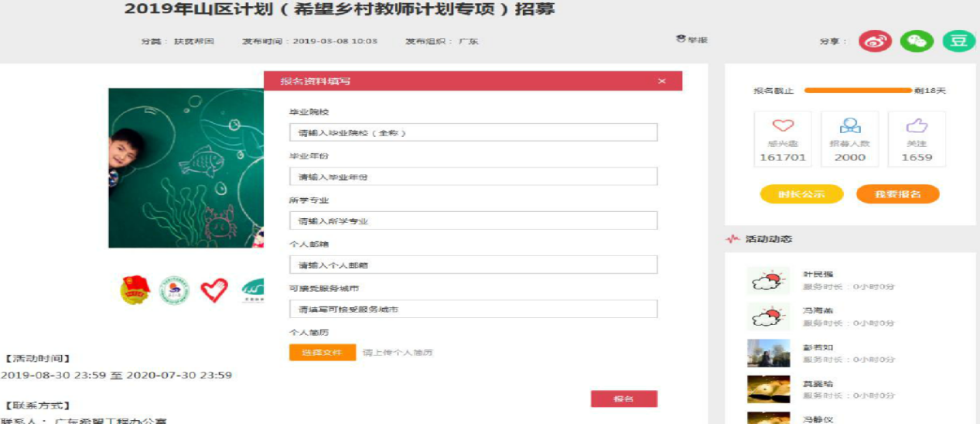
Task: Click the 招募人数 people icon
Action: click(x=850, y=126)
